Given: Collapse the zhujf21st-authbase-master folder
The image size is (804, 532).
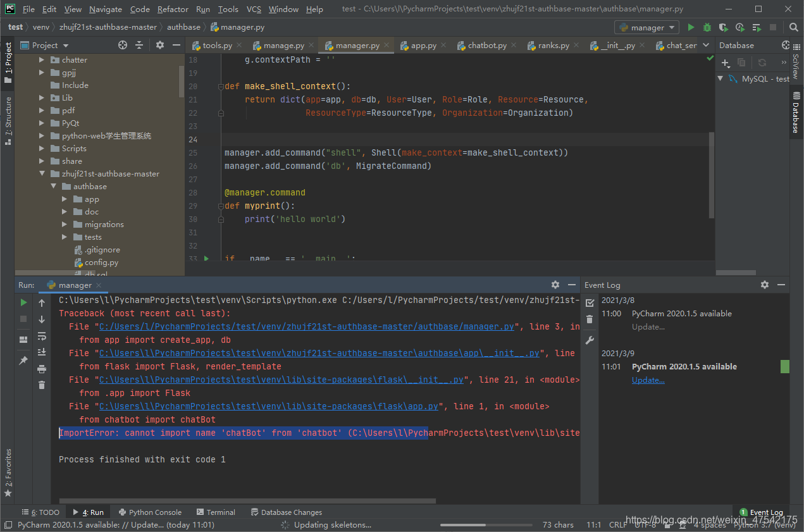Looking at the screenshot, I should 42,173.
